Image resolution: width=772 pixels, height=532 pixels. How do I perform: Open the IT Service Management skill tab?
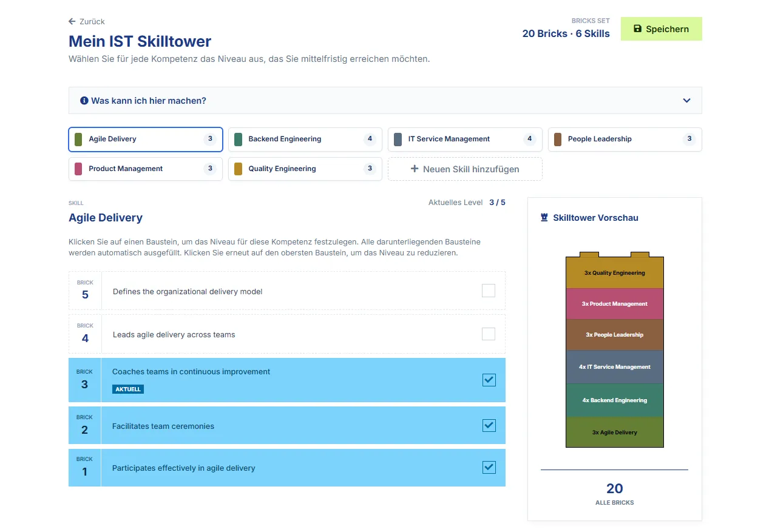pos(465,139)
